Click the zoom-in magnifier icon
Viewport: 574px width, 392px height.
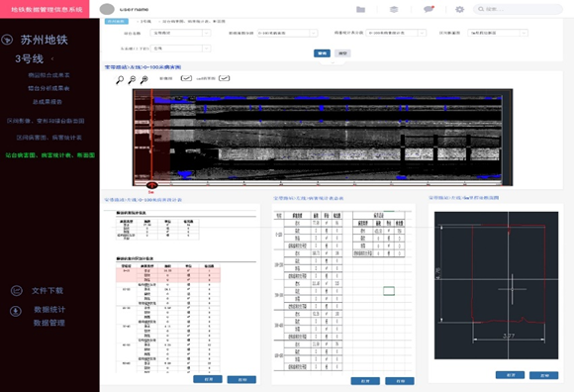pyautogui.click(x=144, y=80)
